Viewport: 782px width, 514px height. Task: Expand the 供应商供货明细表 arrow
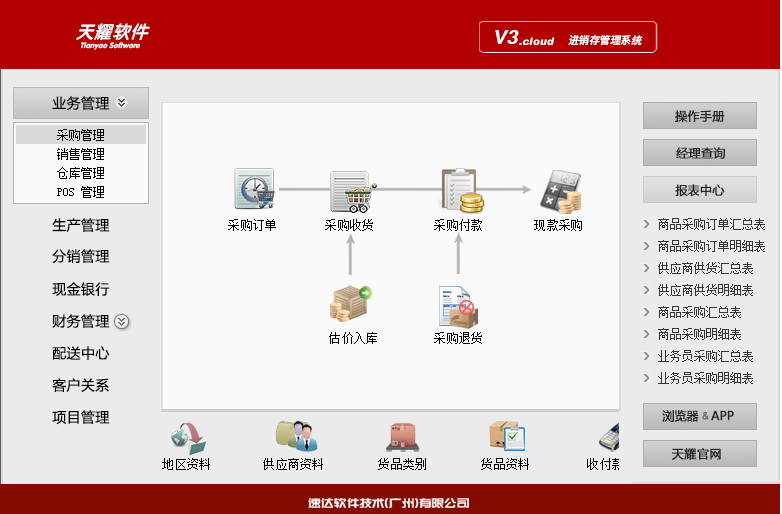coord(646,290)
